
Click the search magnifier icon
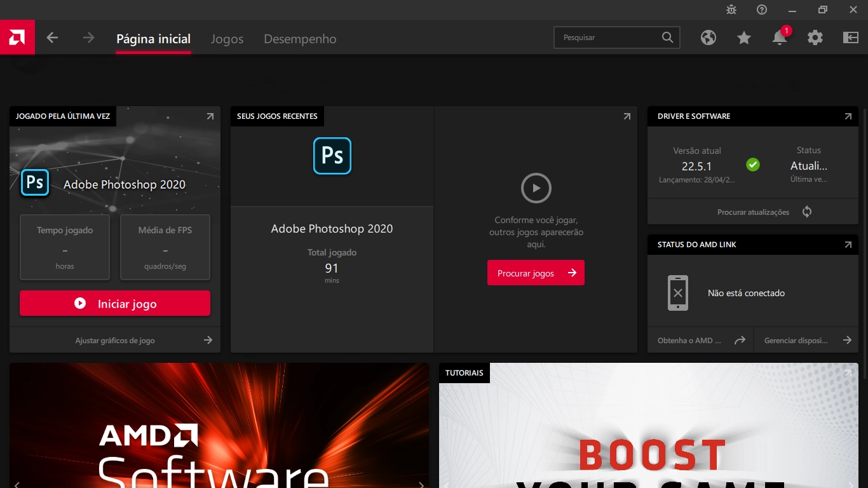[x=667, y=37]
